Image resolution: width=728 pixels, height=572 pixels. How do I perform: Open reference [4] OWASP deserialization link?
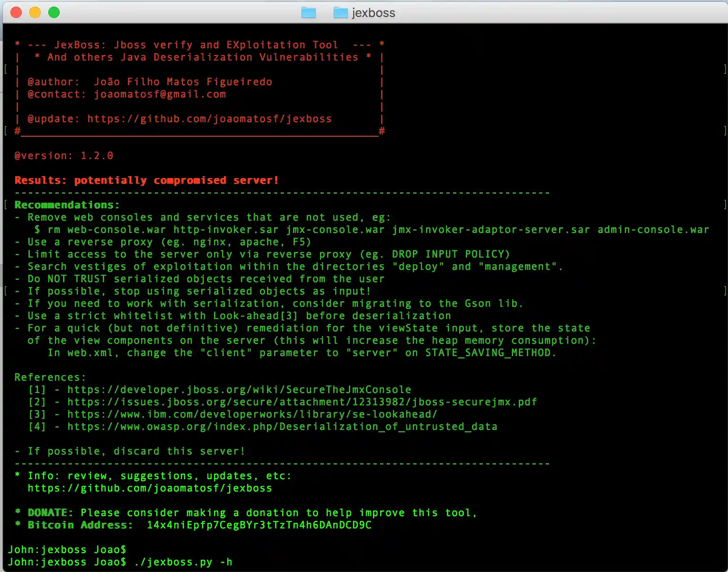click(282, 427)
